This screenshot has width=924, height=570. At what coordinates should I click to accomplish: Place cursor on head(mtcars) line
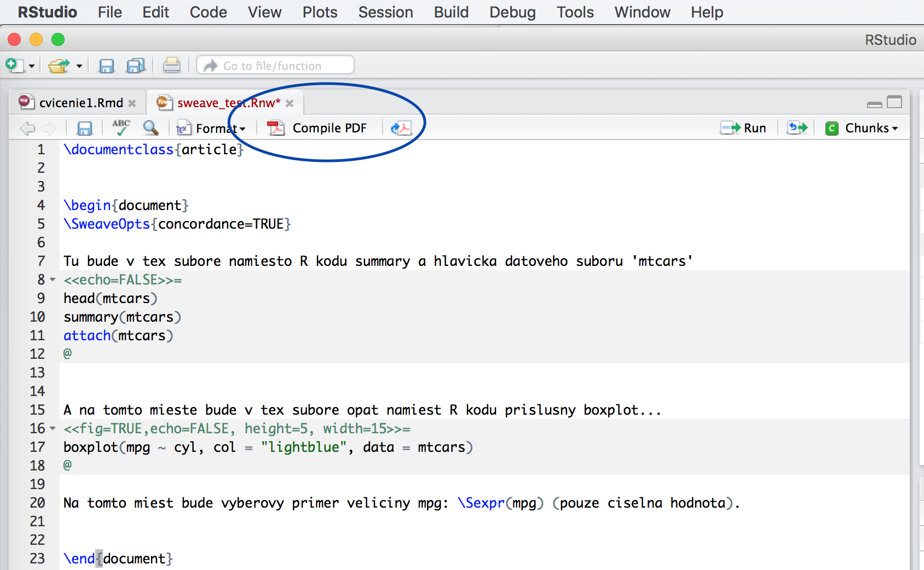coord(111,299)
